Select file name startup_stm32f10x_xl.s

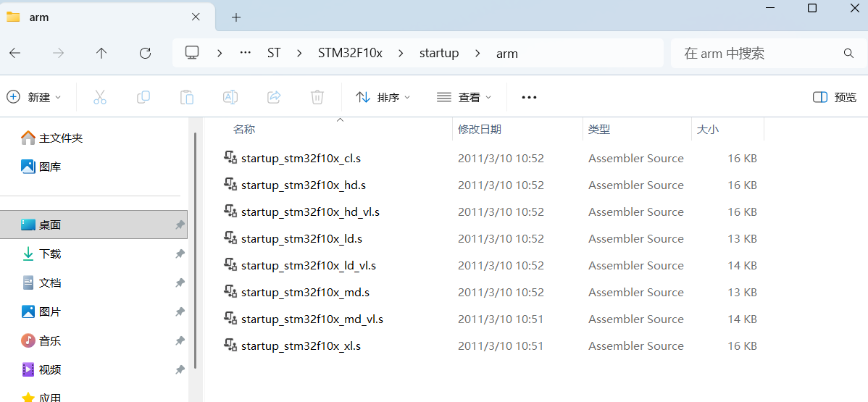(x=301, y=346)
